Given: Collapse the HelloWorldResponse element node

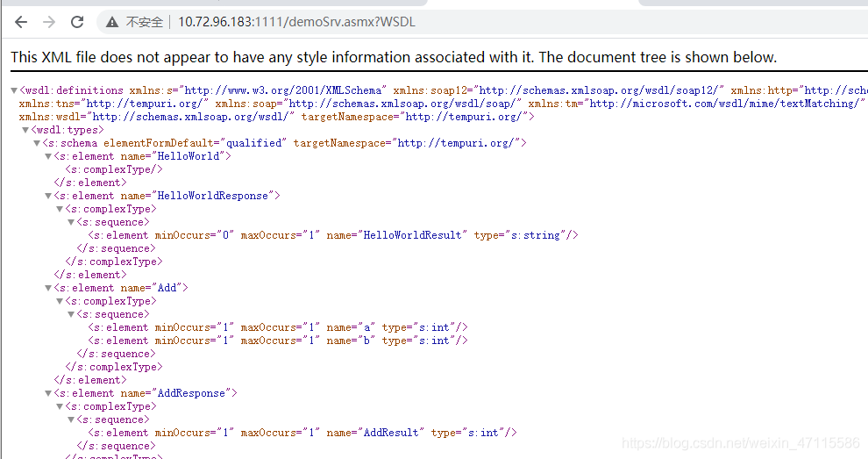Looking at the screenshot, I should pos(48,196).
